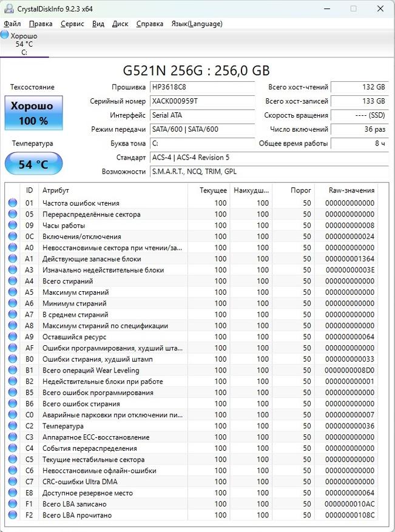Viewport: 395px width, 532px height.
Task: Click the disk title G521N 256G : 256,0 GB
Action: click(x=196, y=70)
